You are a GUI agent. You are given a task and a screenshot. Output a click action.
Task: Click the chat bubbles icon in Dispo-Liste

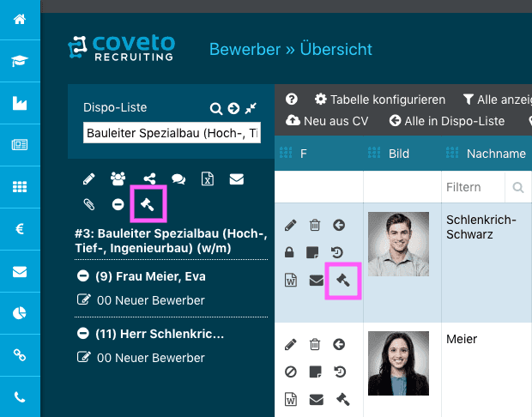[178, 178]
